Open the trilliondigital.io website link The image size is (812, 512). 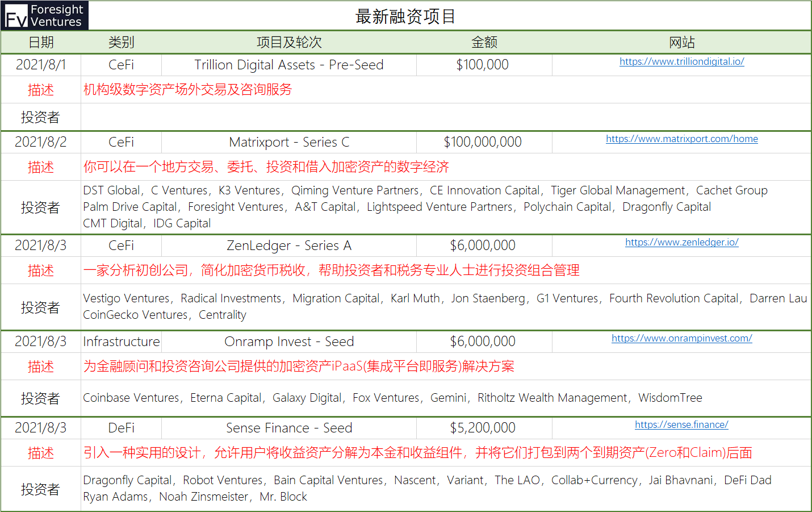point(681,61)
